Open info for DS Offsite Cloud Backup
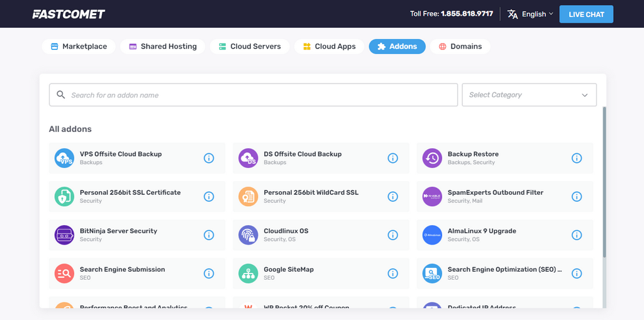Viewport: 644px width, 320px height. coord(393,158)
